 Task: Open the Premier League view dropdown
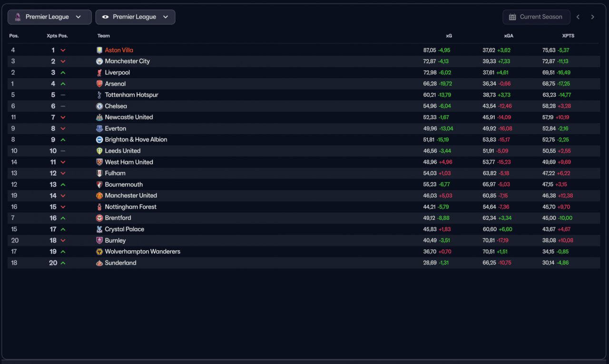(x=135, y=17)
